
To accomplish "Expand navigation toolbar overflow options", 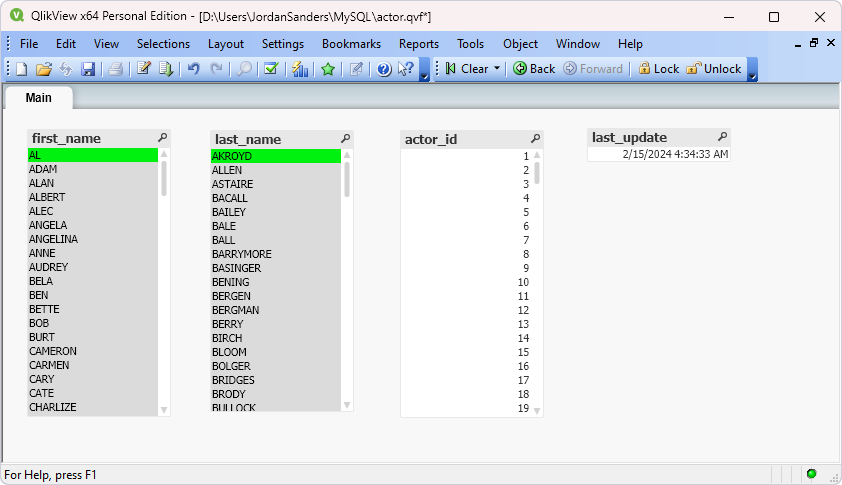I will (752, 70).
